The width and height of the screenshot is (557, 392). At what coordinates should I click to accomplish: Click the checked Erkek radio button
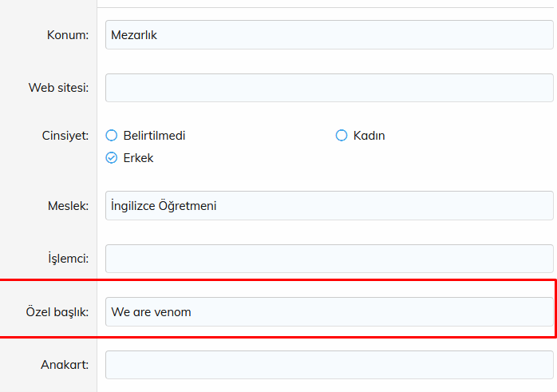[112, 158]
